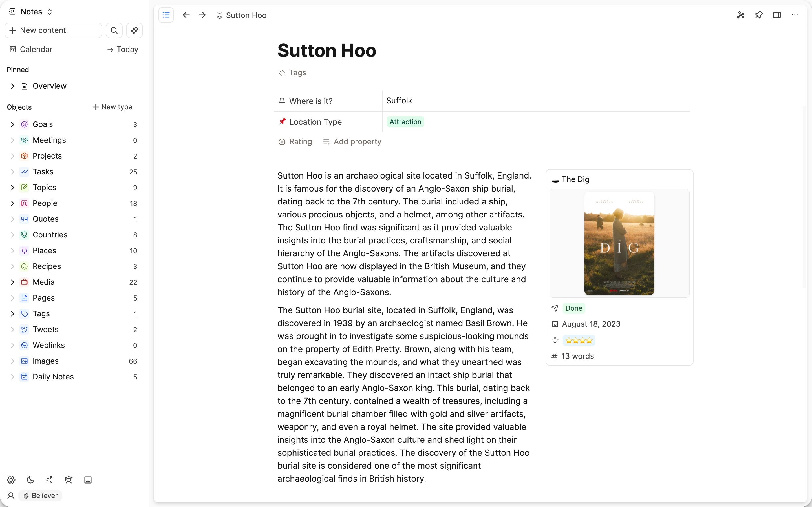Open The Dig movie poster thumbnail
This screenshot has height=507, width=812.
point(619,244)
